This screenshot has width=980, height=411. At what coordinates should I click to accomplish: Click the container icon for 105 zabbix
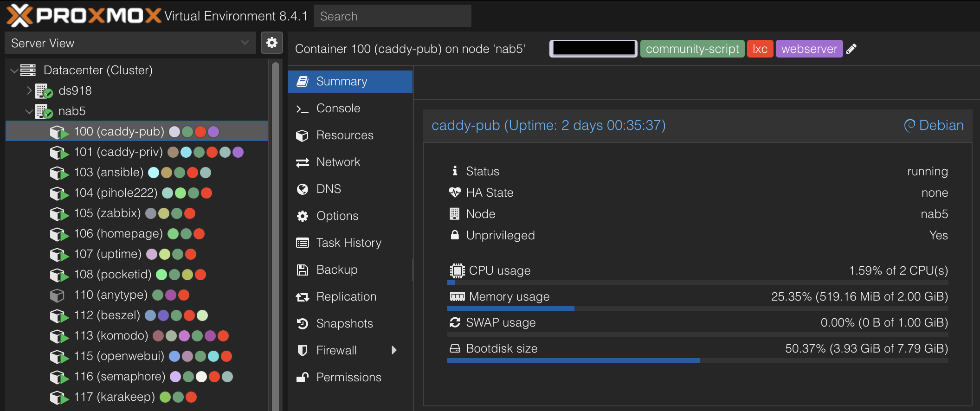tap(59, 214)
